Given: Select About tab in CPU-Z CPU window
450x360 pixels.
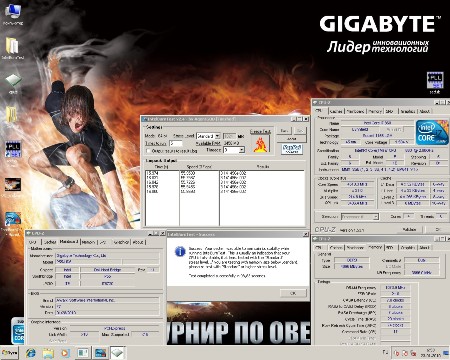Looking at the screenshot, I should (x=424, y=111).
